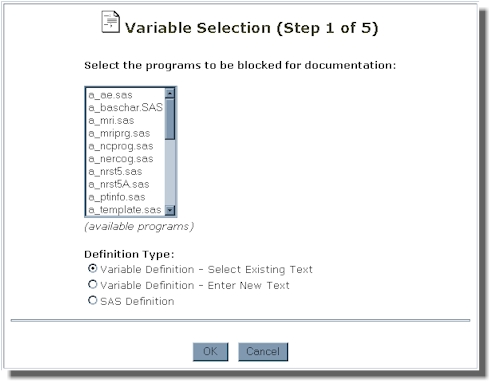Pick a_mri.sas from available programs
The image size is (491, 382).
[126, 120]
